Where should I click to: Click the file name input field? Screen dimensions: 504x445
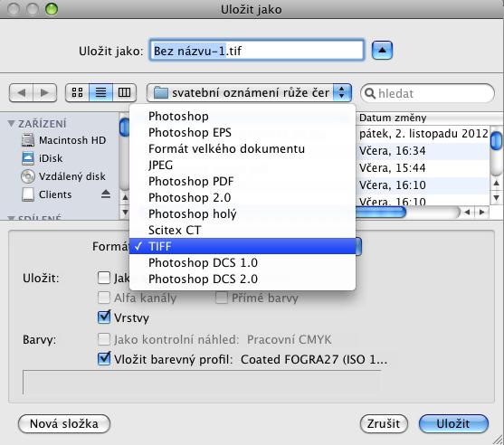pos(257,51)
